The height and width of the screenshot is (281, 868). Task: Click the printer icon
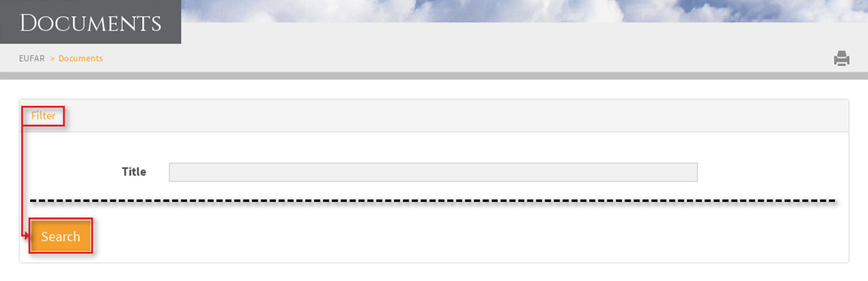tap(841, 58)
